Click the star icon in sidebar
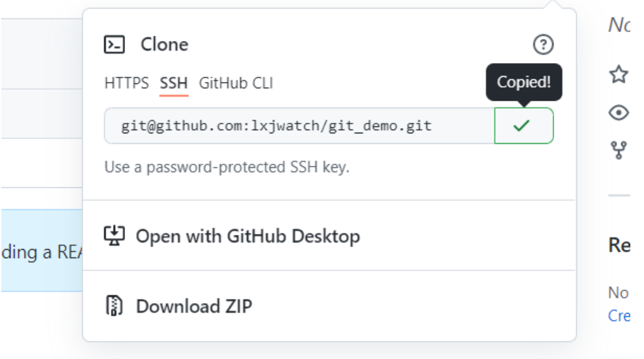This screenshot has height=359, width=644. point(619,75)
